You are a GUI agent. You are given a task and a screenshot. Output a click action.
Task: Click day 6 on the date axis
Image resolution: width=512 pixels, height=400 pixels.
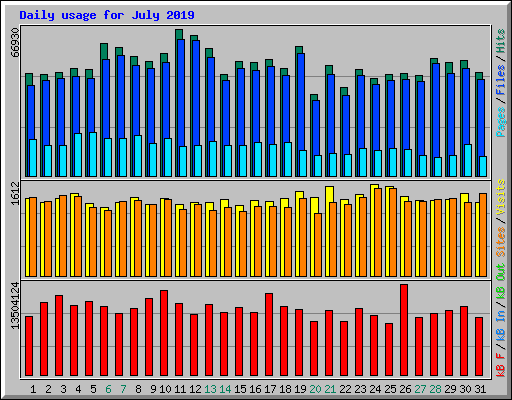tap(108, 389)
